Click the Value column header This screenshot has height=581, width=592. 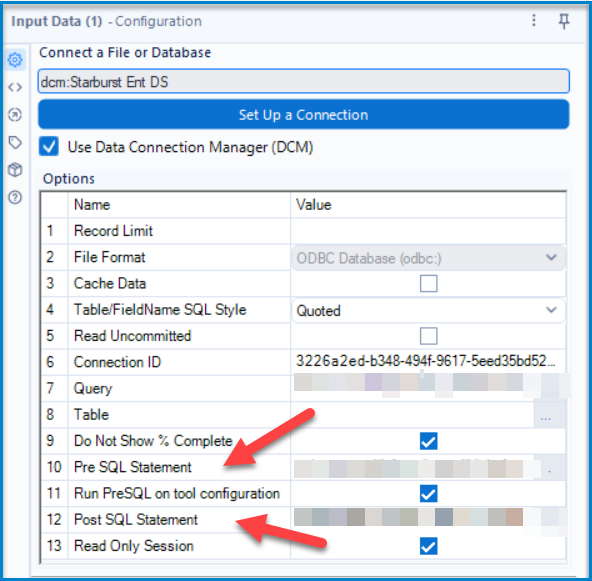[313, 205]
